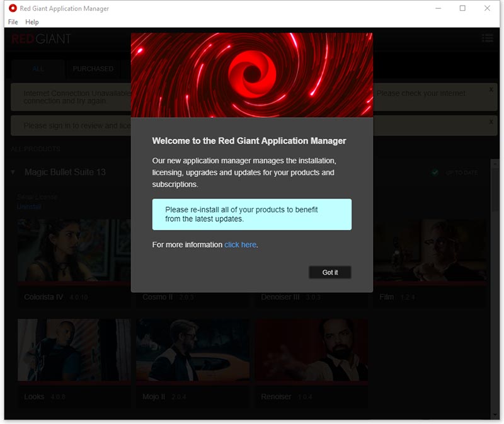Click the product list scrollbar
Viewport: 504px width, 424px height.
[495, 190]
